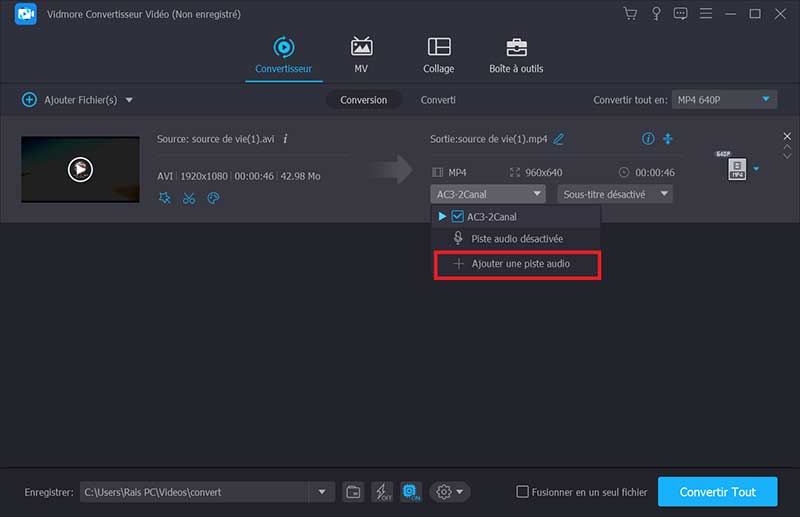
Task: Remove the file with the X icon
Action: click(x=787, y=136)
